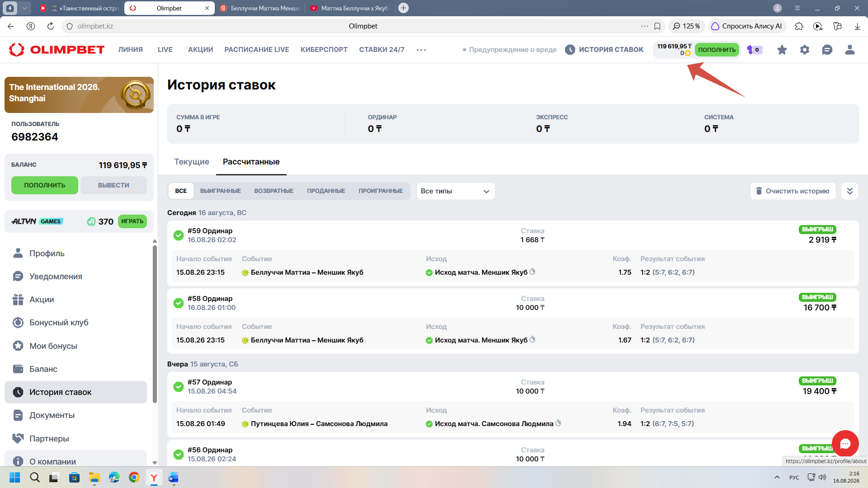Click the Баланс wallet icon in sidebar
The width and height of the screenshot is (868, 488).
click(x=18, y=369)
